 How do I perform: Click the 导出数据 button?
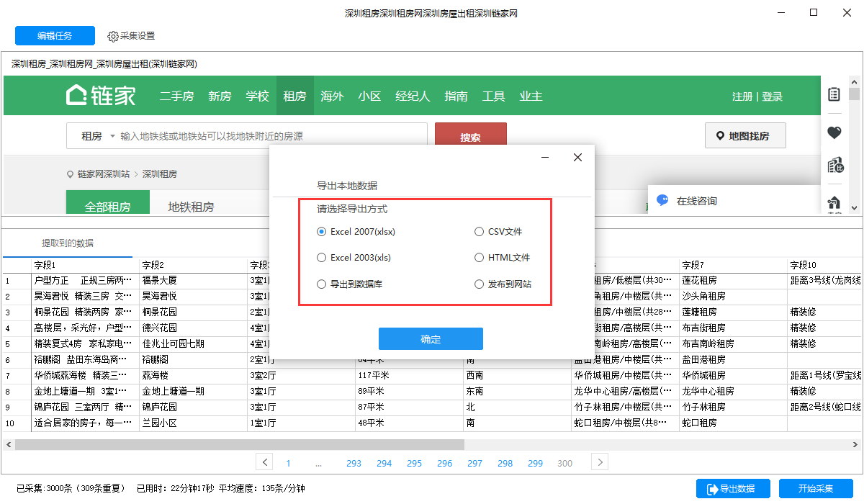(x=734, y=488)
